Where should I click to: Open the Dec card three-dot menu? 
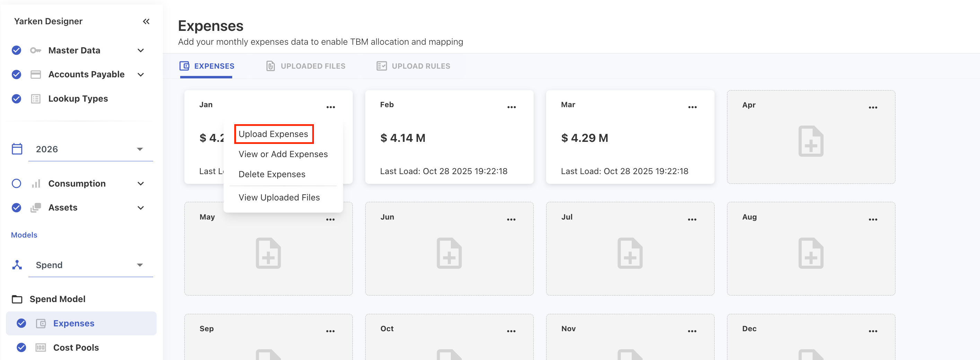pos(873,331)
